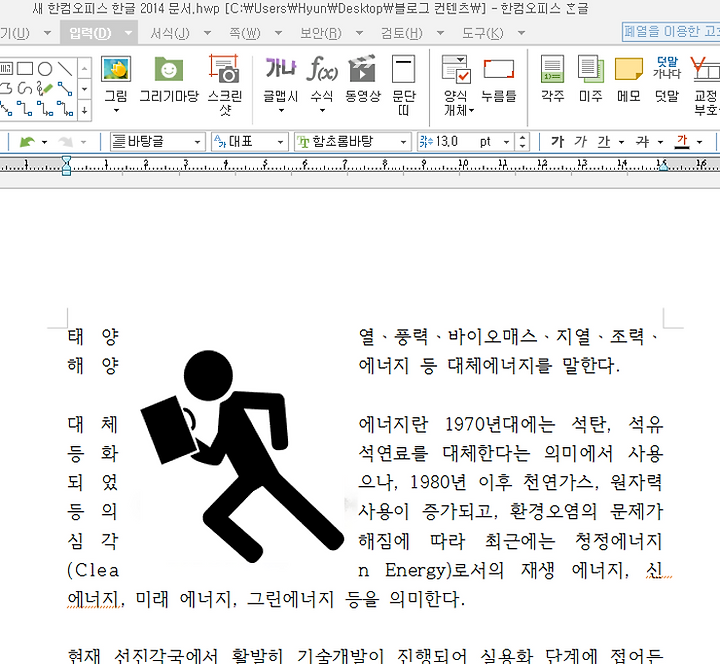The image size is (720, 664).
Task: Select the freehand pencil drawing tool
Action: tap(45, 89)
